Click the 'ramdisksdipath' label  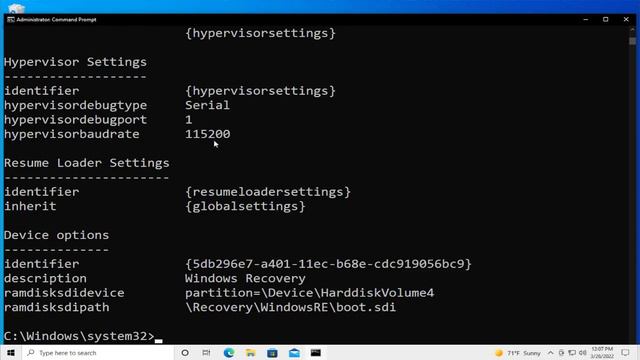(57, 307)
